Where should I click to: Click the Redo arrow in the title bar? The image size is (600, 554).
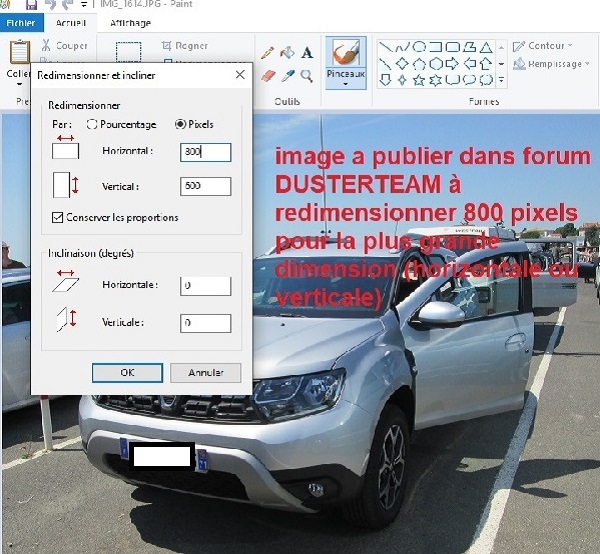[x=67, y=5]
